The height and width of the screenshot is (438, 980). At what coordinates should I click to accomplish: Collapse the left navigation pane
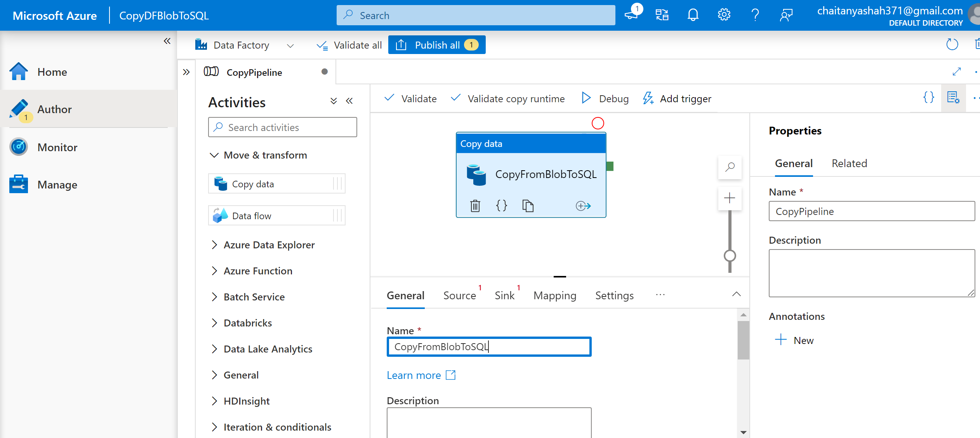pos(167,41)
